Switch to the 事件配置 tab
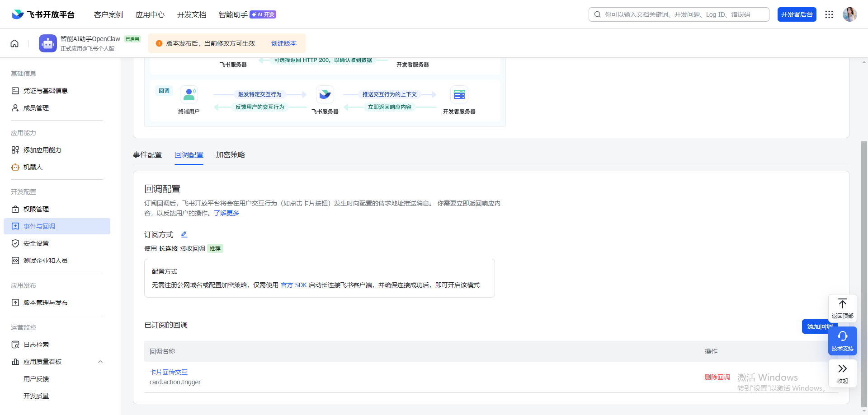The width and height of the screenshot is (868, 415). (147, 154)
